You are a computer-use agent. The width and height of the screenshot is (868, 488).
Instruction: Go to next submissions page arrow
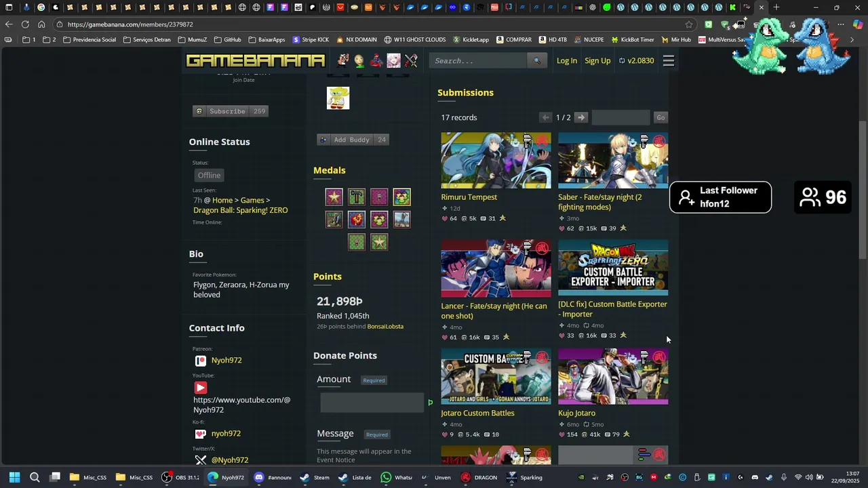pyautogui.click(x=580, y=117)
